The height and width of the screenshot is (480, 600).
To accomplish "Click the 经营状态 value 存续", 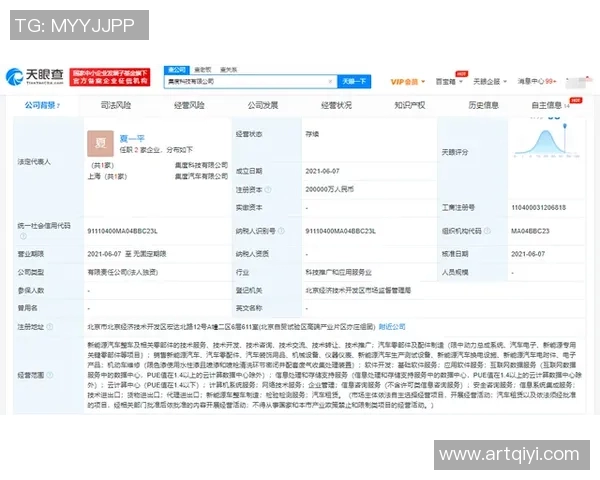I will click(x=312, y=134).
